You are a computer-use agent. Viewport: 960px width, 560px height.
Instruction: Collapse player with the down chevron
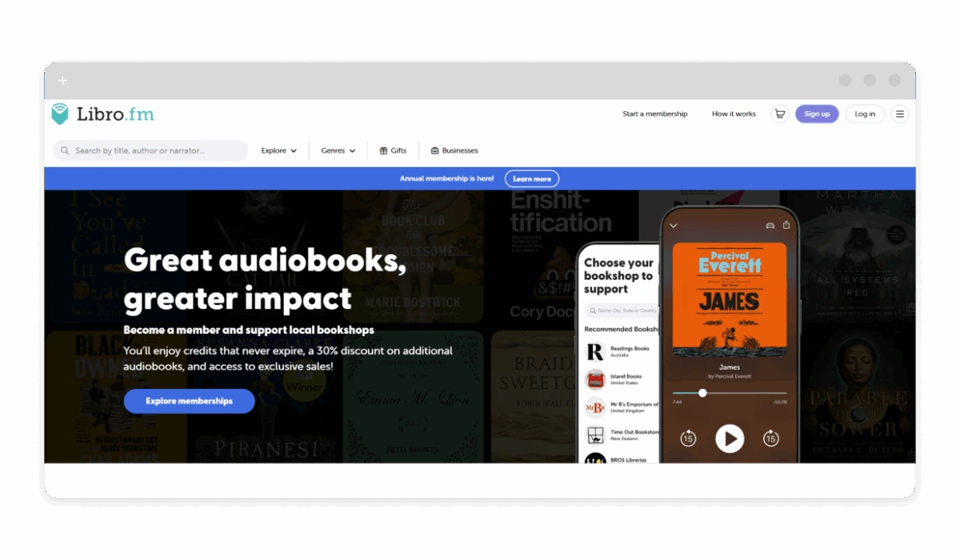pos(674,226)
